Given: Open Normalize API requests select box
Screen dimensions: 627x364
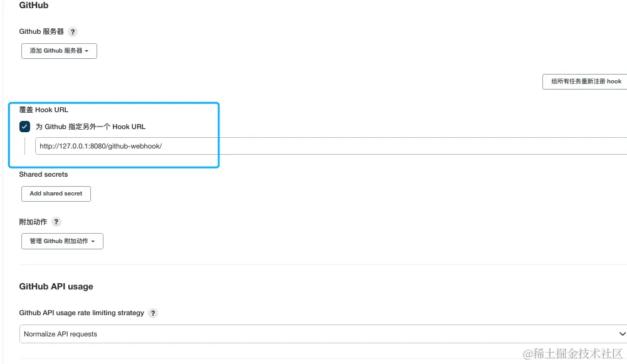Looking at the screenshot, I should (x=323, y=334).
